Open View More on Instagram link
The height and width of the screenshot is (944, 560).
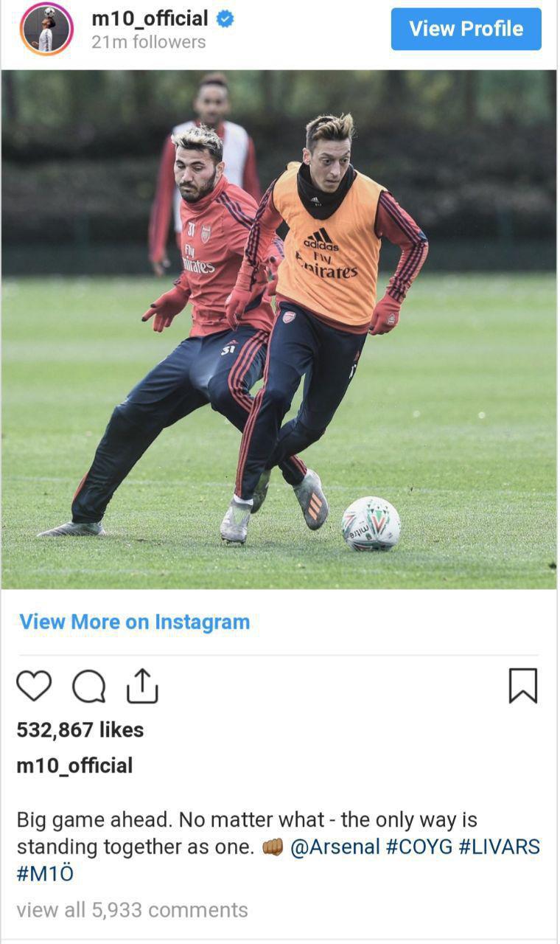click(135, 622)
